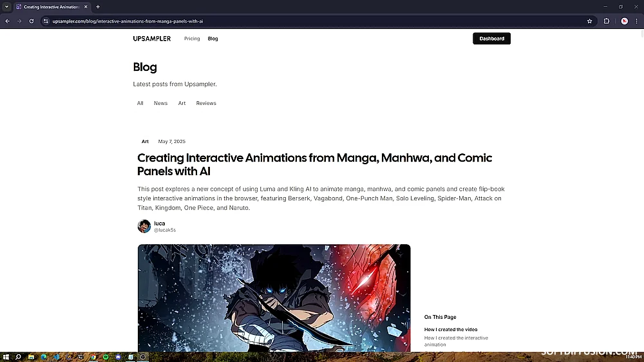This screenshot has width=644, height=362.
Task: Click the UPSAMPLER logo
Action: coord(151,39)
